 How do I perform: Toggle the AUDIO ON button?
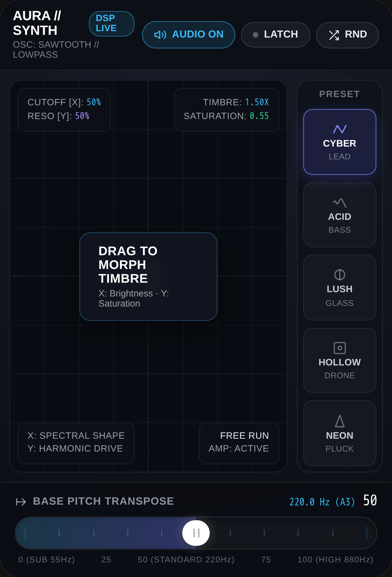(189, 35)
